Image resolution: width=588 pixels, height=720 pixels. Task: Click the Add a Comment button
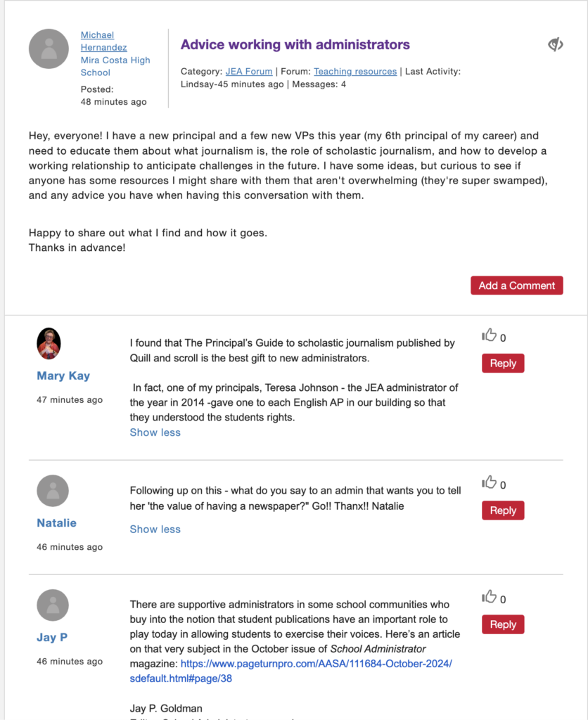tap(517, 285)
